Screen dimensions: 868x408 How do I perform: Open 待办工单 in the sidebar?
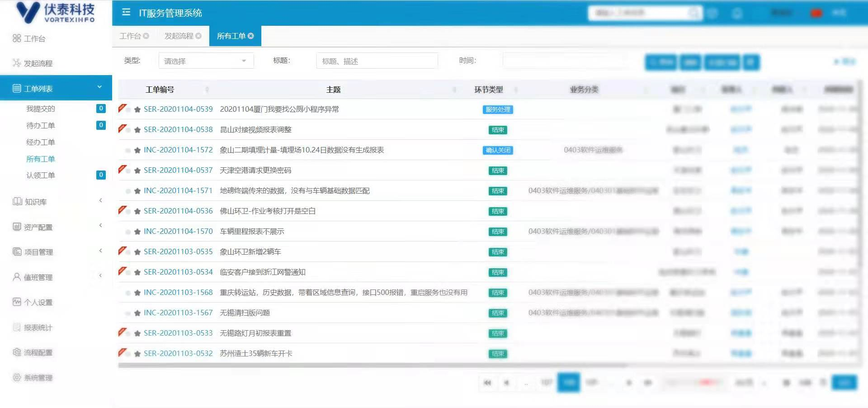point(41,125)
